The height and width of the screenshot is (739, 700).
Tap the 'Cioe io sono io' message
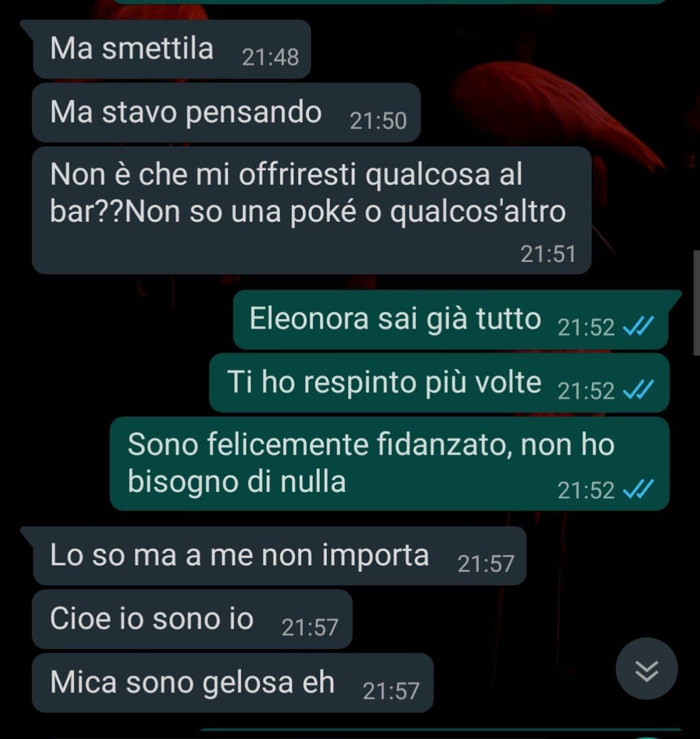pos(192,619)
